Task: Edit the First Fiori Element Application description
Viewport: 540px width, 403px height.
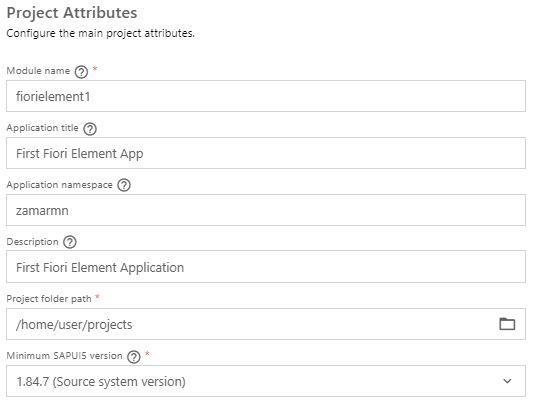Action: coord(266,267)
